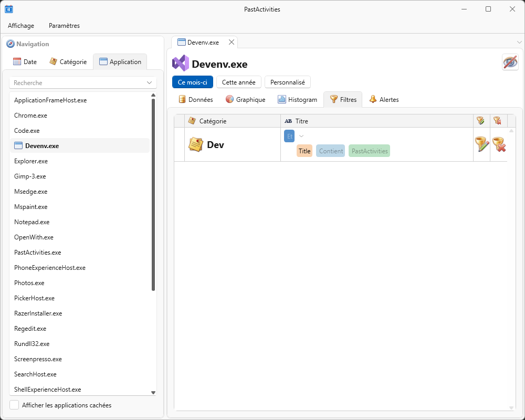Click the Personnalisé period button
This screenshot has height=420, width=525.
pyautogui.click(x=287, y=82)
